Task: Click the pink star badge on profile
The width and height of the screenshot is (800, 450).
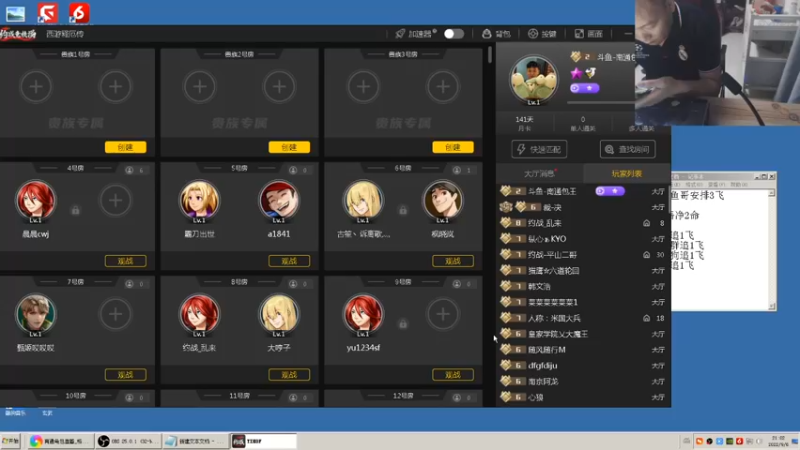Action: (x=577, y=73)
